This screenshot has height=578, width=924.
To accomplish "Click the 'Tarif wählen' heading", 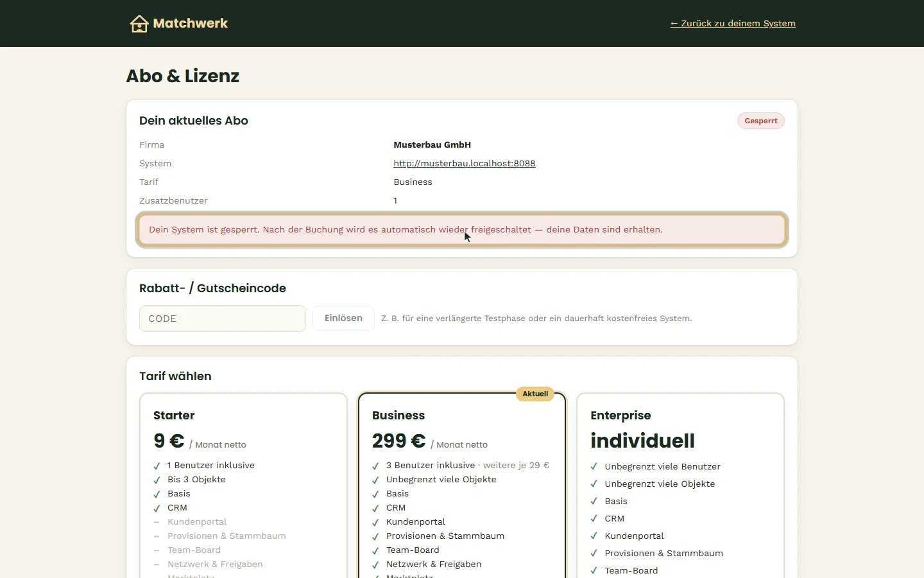I will (x=175, y=376).
